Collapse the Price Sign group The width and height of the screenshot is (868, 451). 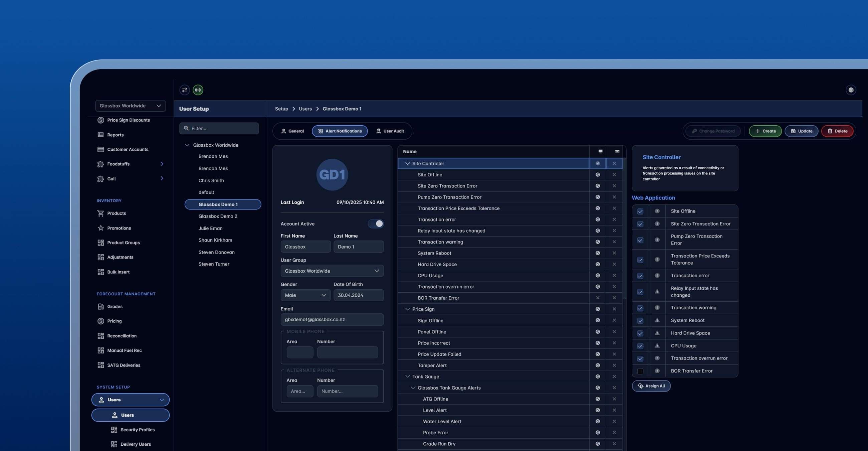(407, 309)
